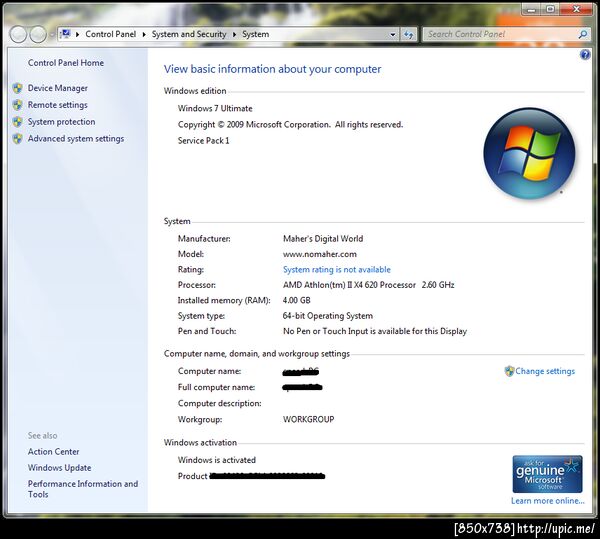This screenshot has height=539, width=600.
Task: Click the No Pen or Touch Input text
Action: coord(375,331)
